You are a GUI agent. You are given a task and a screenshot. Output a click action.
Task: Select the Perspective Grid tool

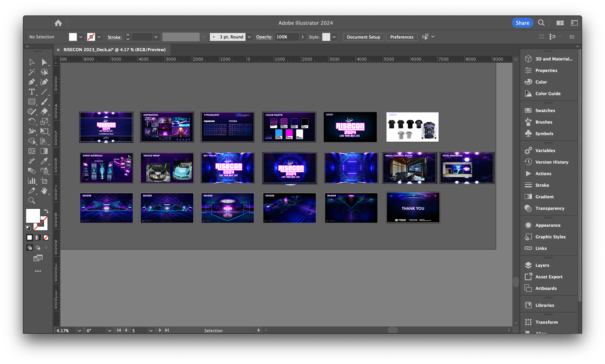coord(44,141)
